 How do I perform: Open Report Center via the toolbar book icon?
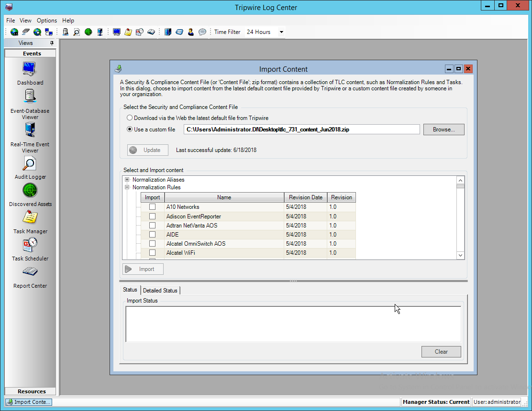click(151, 32)
